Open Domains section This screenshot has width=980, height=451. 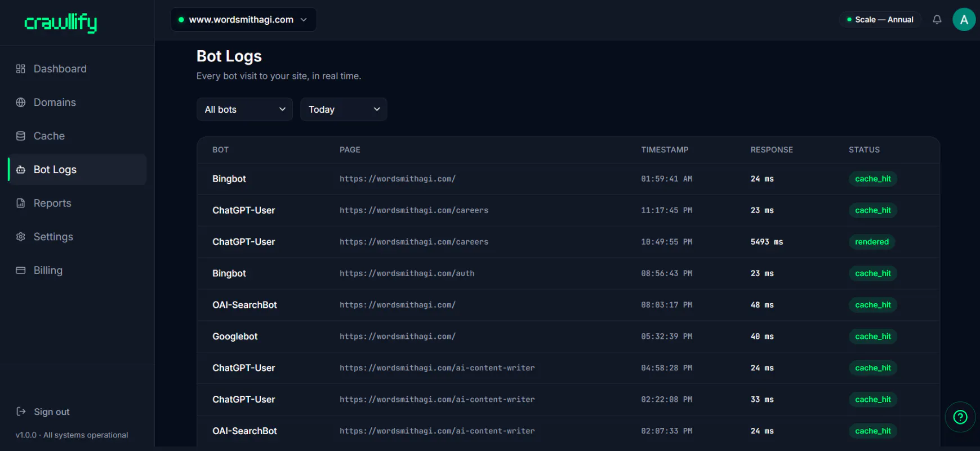[x=77, y=103]
